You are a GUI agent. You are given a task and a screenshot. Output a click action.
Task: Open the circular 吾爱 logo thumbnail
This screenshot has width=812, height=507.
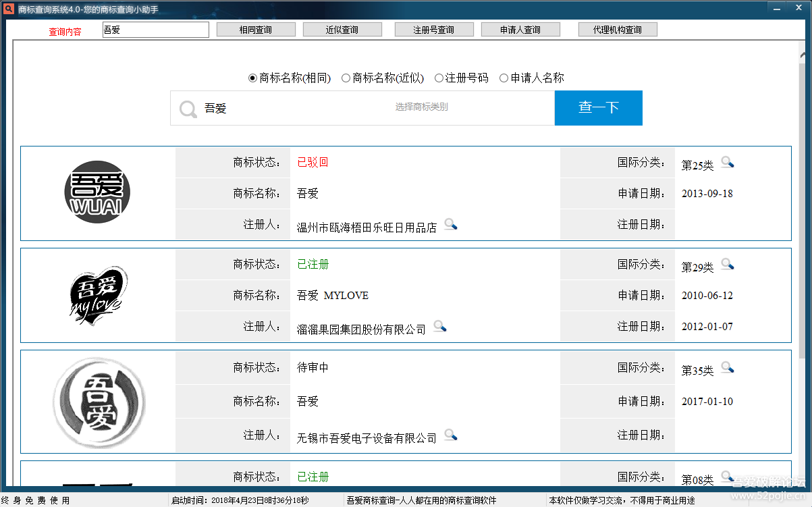pyautogui.click(x=99, y=402)
